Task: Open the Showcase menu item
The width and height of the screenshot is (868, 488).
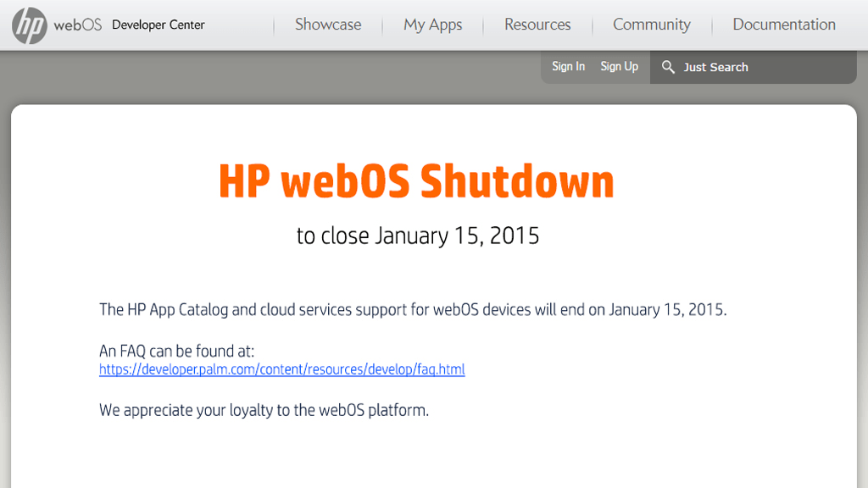Action: [x=328, y=25]
